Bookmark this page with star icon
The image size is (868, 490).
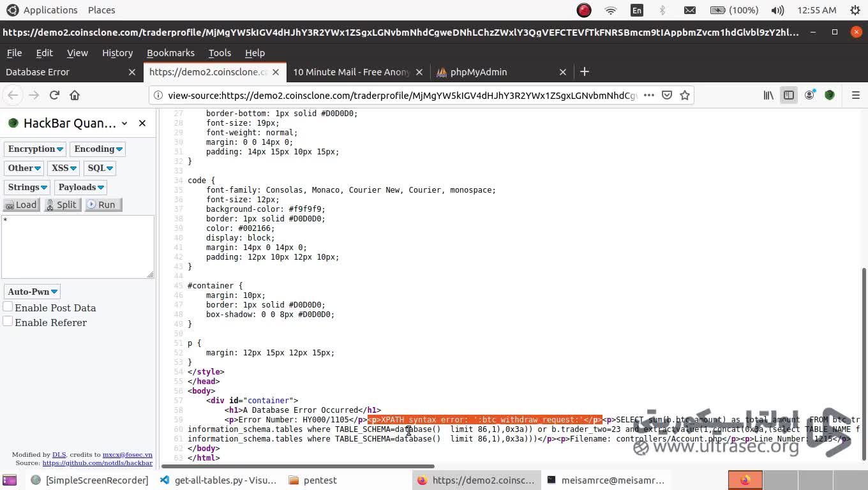685,95
